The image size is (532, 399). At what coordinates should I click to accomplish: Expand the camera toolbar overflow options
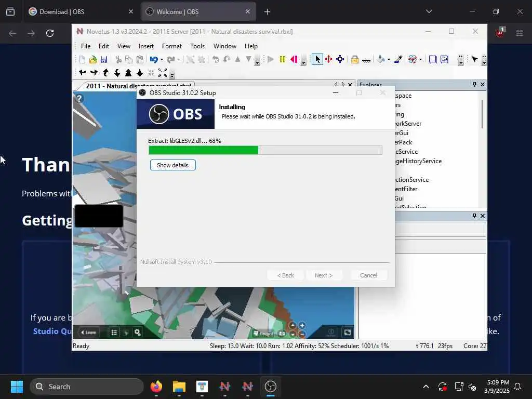coord(172,74)
